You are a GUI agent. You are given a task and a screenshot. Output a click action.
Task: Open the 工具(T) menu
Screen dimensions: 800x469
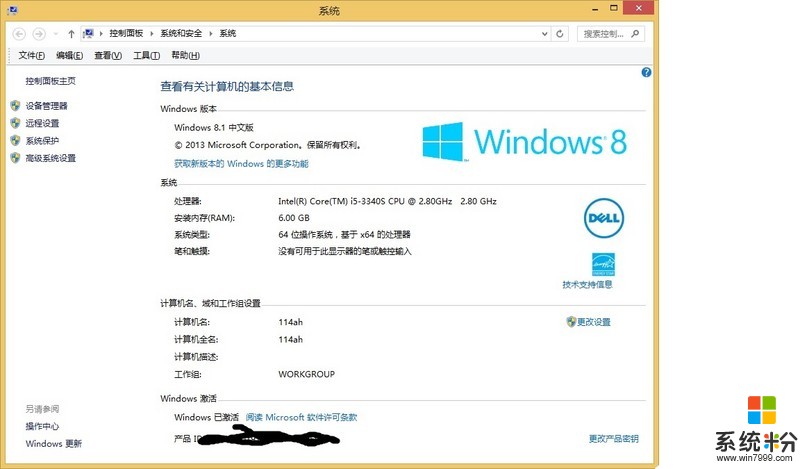(x=146, y=55)
